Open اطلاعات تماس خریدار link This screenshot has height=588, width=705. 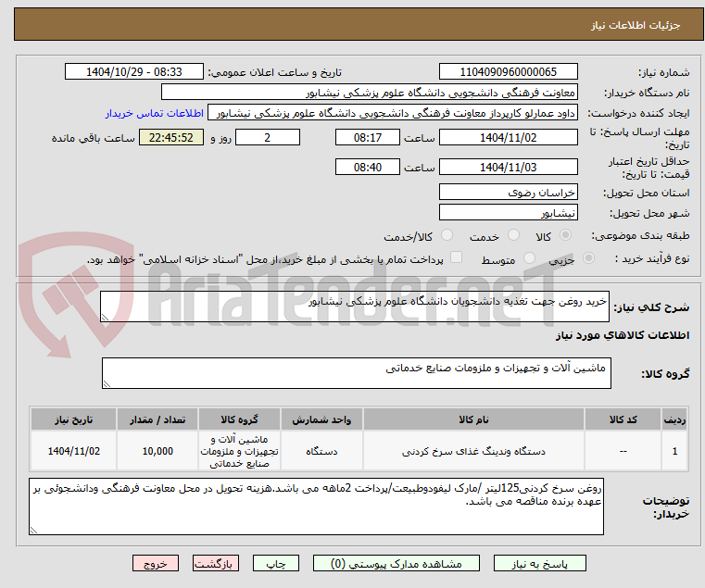point(155,113)
